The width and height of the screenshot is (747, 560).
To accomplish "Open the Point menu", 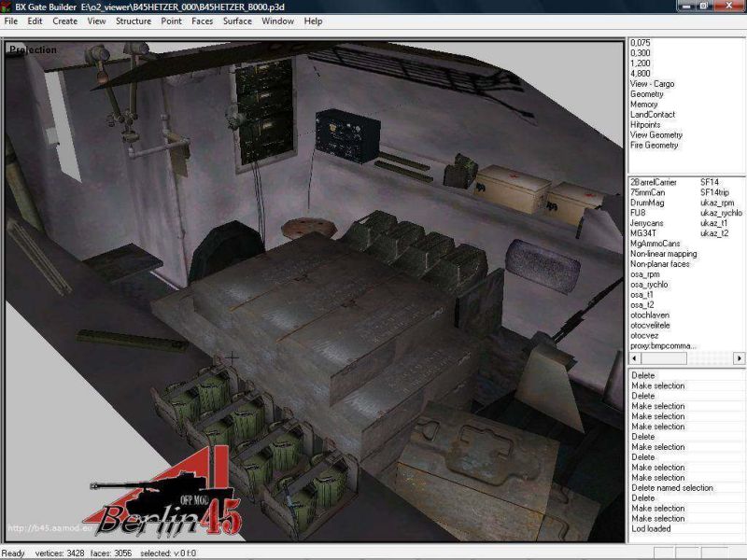I will tap(171, 21).
